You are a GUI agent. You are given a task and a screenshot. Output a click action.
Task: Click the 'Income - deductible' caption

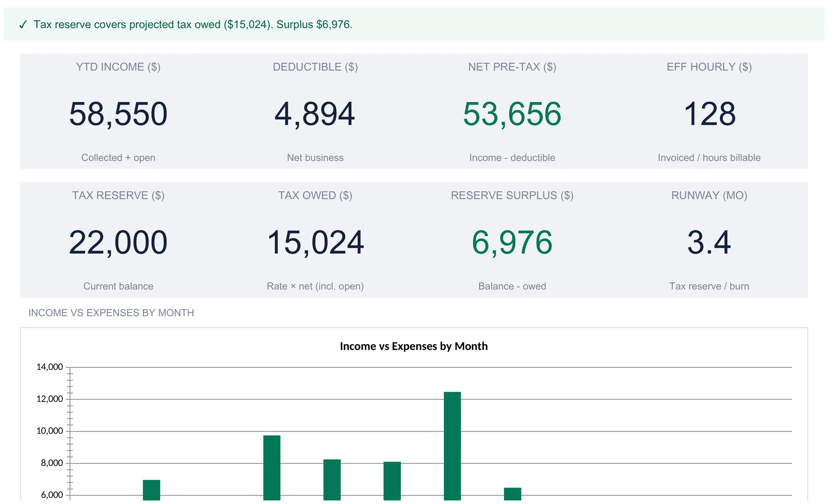coord(512,158)
